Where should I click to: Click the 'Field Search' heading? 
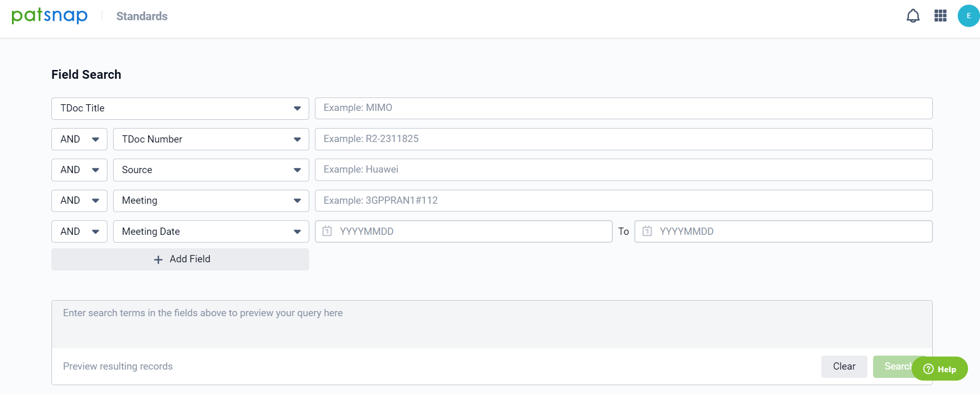pyautogui.click(x=86, y=75)
